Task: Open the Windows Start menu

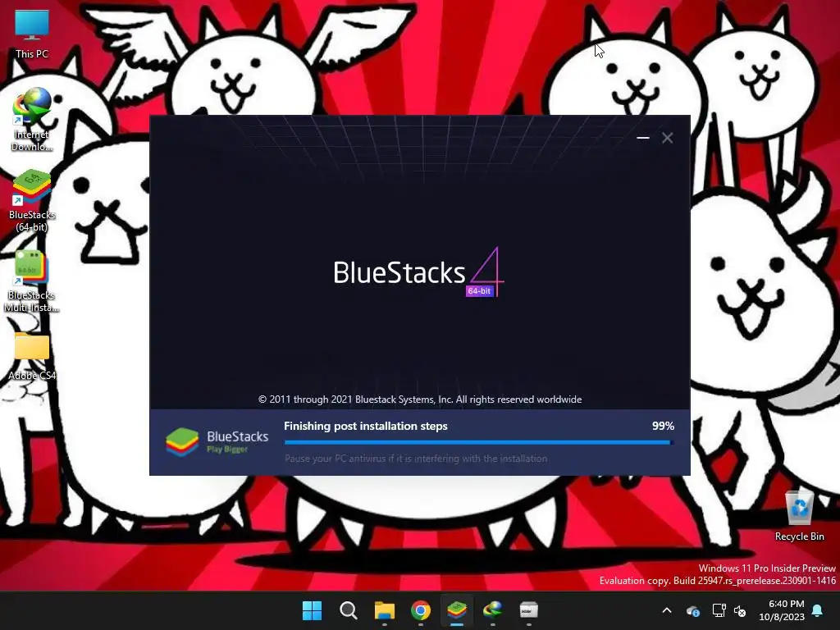Action: pos(312,610)
